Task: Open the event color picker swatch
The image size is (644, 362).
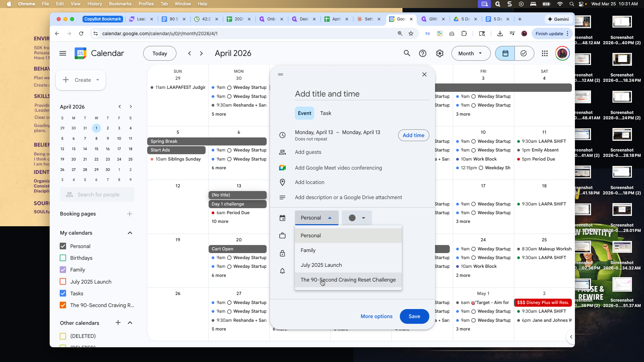Action: pos(357,218)
